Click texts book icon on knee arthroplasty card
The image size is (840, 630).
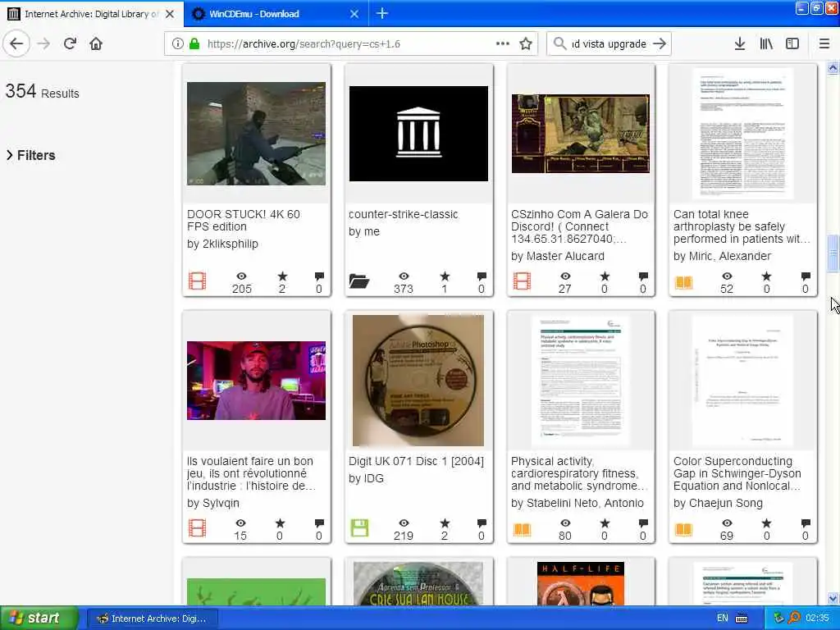[683, 282]
